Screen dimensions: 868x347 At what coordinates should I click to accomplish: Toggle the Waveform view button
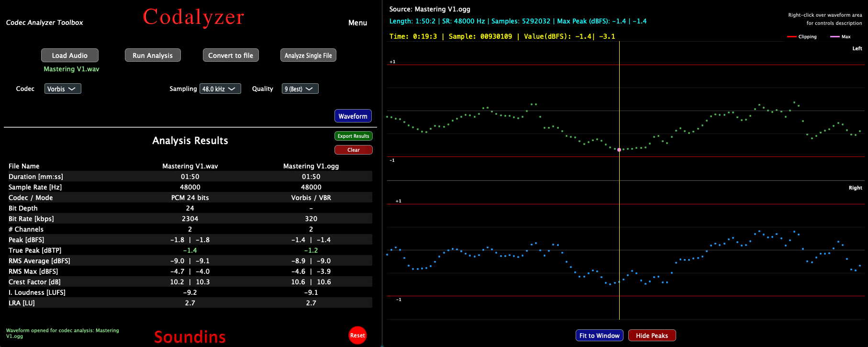(353, 116)
